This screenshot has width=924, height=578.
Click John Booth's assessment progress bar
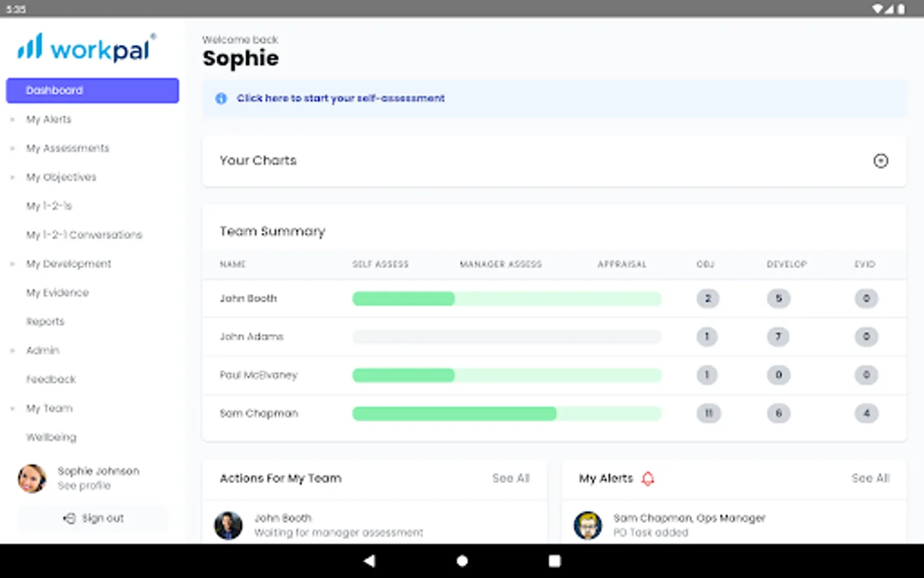coord(507,299)
